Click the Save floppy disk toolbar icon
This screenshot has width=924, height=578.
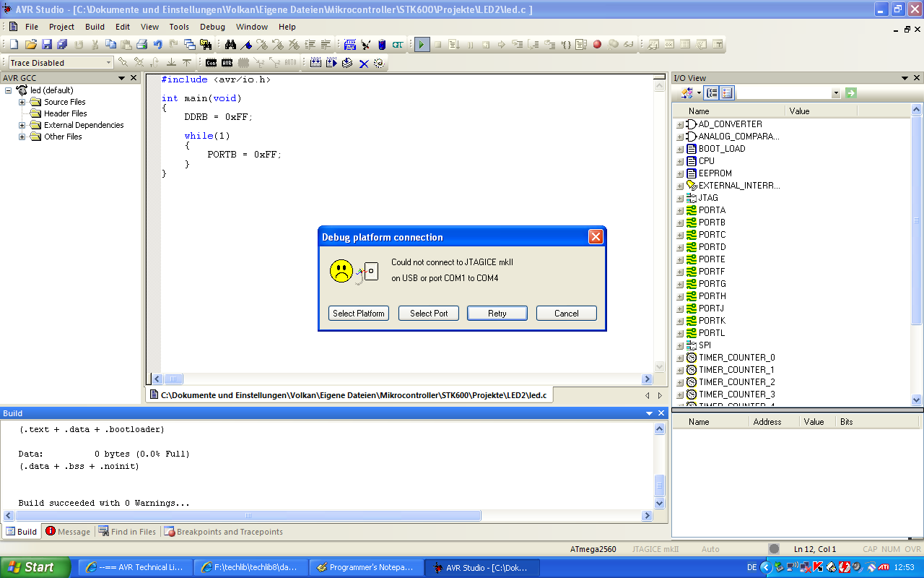pos(47,45)
